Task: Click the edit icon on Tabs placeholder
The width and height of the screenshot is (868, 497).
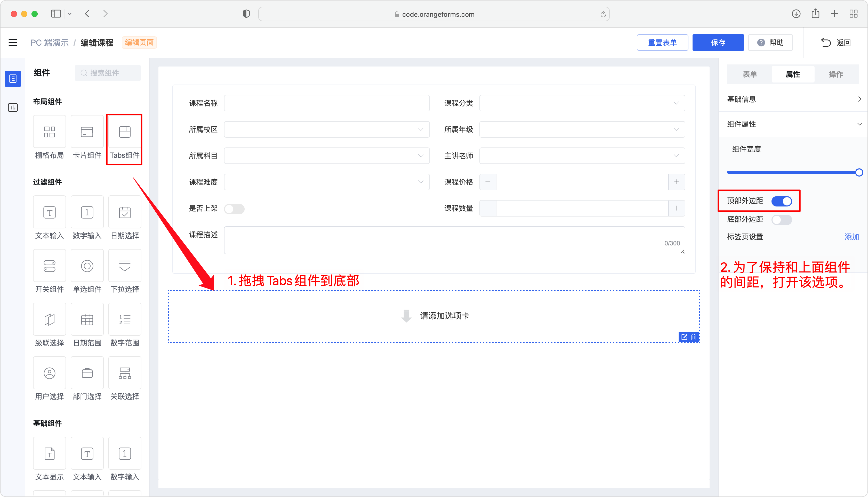Action: click(684, 337)
